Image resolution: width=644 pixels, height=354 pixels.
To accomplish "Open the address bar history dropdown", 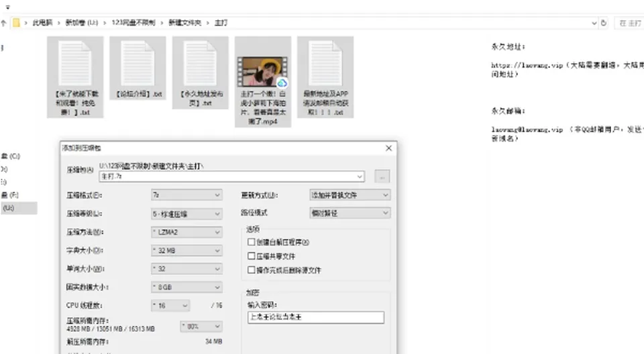I will tap(594, 23).
